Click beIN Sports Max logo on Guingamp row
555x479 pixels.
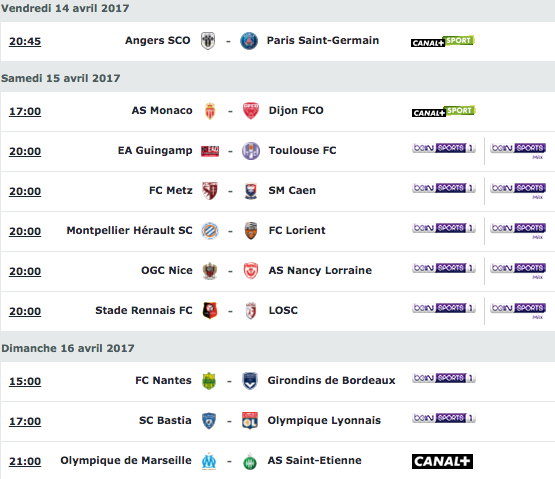(518, 151)
